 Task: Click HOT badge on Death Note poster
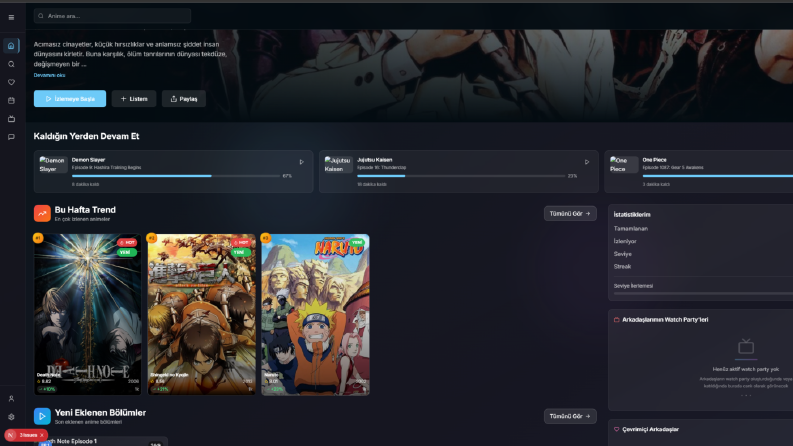click(127, 243)
